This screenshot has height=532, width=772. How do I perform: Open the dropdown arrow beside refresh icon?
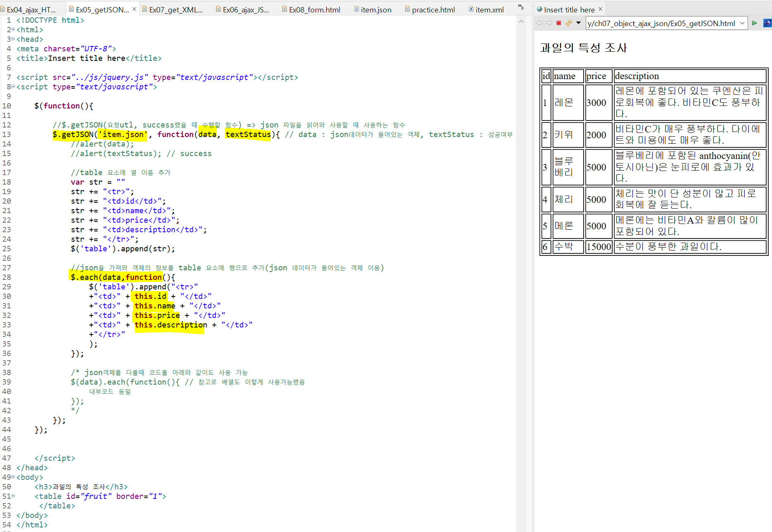[578, 23]
